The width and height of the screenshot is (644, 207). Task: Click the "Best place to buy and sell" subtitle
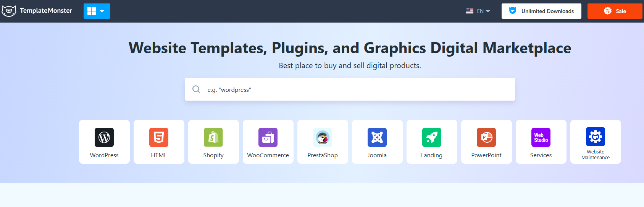(x=350, y=66)
